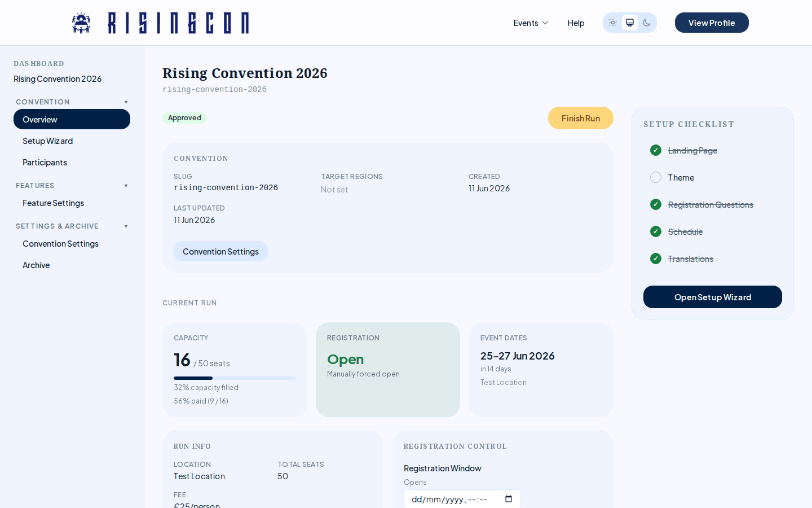
Task: Open Setup Wizard in the sidebar
Action: coord(72,141)
